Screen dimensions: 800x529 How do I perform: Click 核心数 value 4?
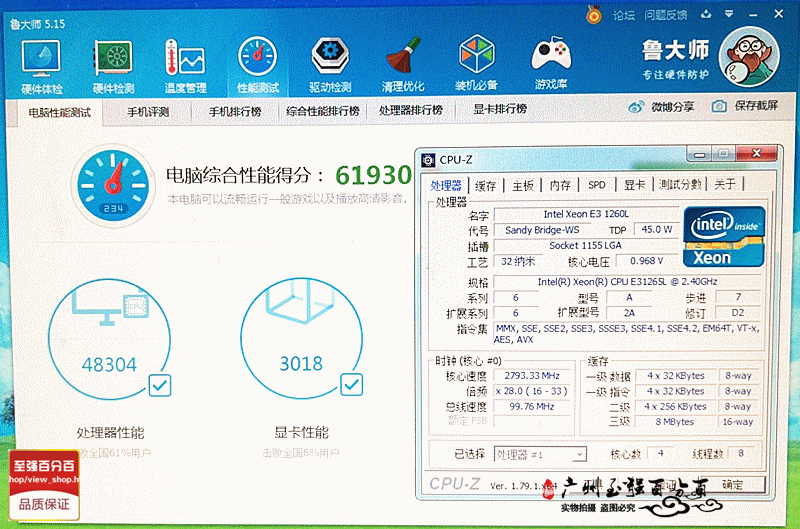pos(661,453)
